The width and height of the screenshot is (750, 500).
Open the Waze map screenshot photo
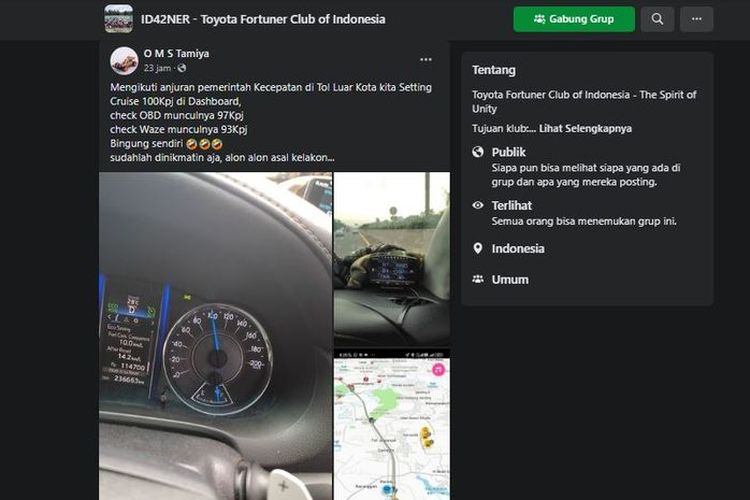tap(392, 425)
